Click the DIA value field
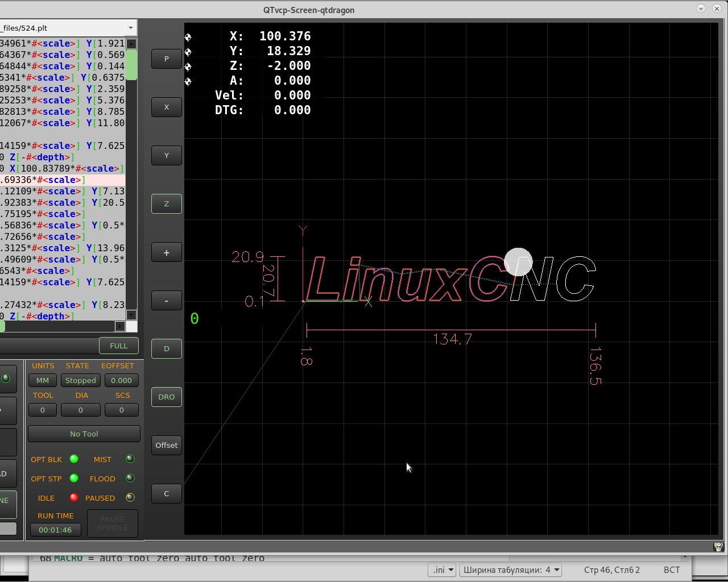The image size is (728, 582). (81, 410)
